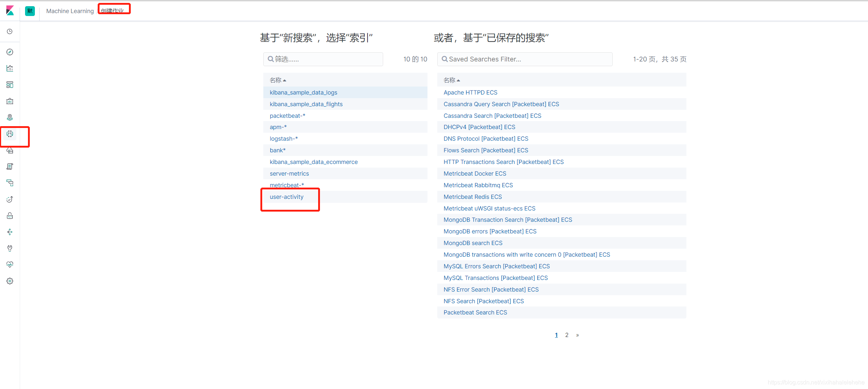Image resolution: width=868 pixels, height=389 pixels.
Task: Open Recently viewed clock icon
Action: [10, 32]
